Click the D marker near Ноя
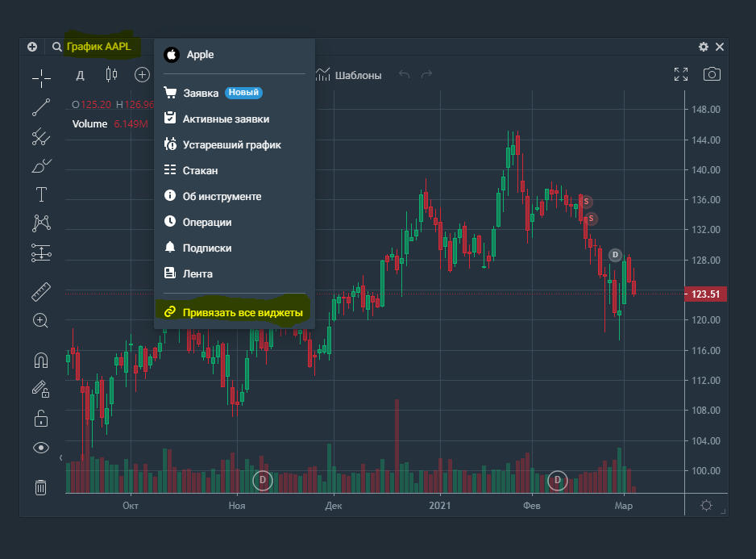 click(x=263, y=480)
